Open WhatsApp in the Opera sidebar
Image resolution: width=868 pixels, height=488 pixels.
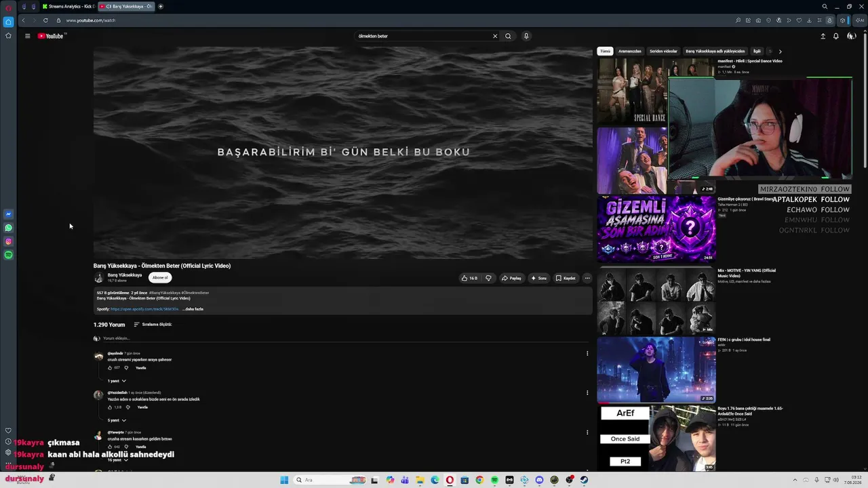pos(8,228)
